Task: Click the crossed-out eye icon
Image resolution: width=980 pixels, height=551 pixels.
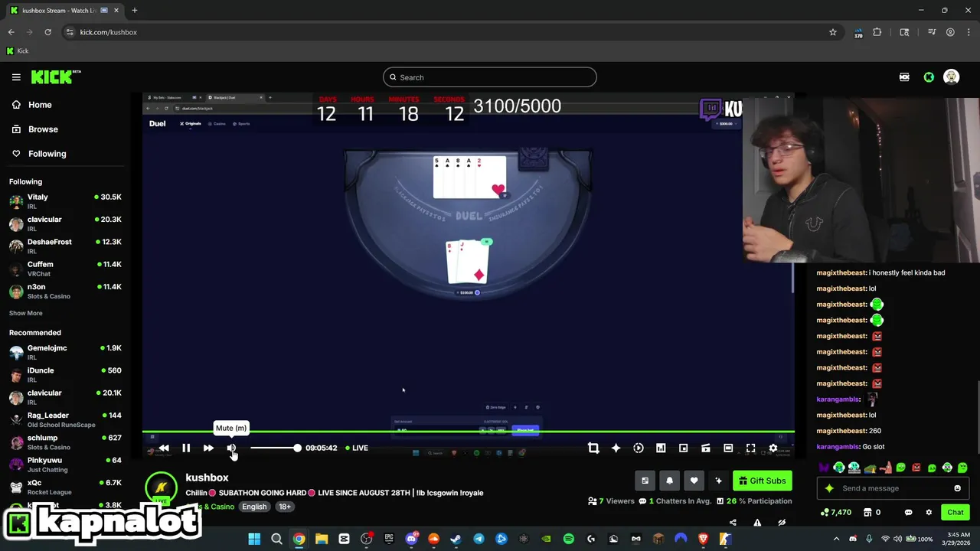Action: (782, 523)
